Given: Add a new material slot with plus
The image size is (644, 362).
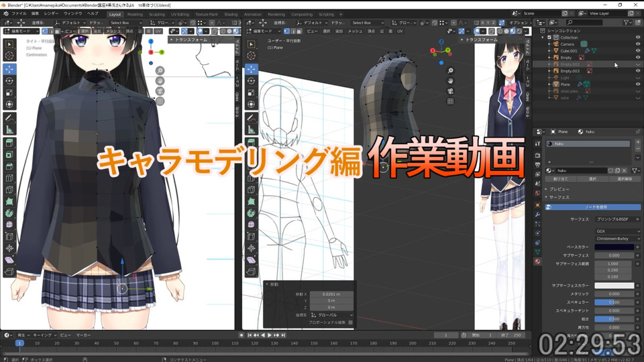Looking at the screenshot, I should pos(637,142).
